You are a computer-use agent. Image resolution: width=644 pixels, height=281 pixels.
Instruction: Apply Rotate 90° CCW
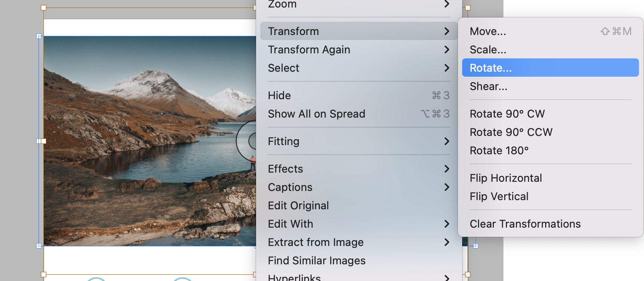550,132
